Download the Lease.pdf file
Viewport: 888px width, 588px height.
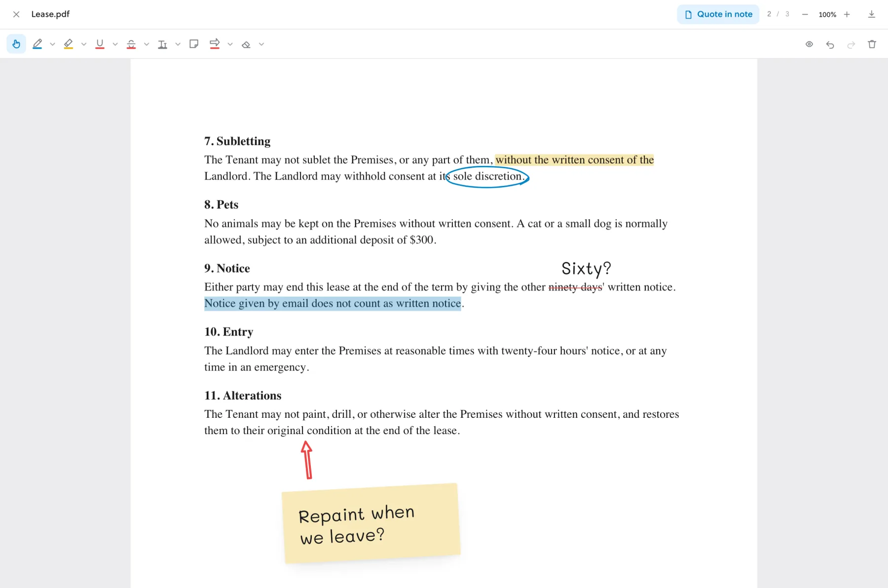pyautogui.click(x=872, y=14)
